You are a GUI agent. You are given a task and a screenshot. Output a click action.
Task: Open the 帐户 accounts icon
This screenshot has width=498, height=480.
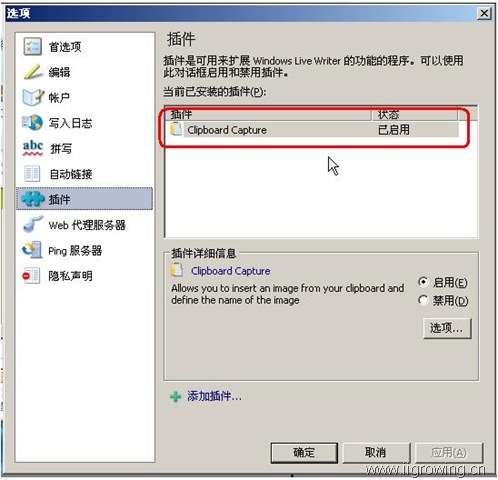33,97
